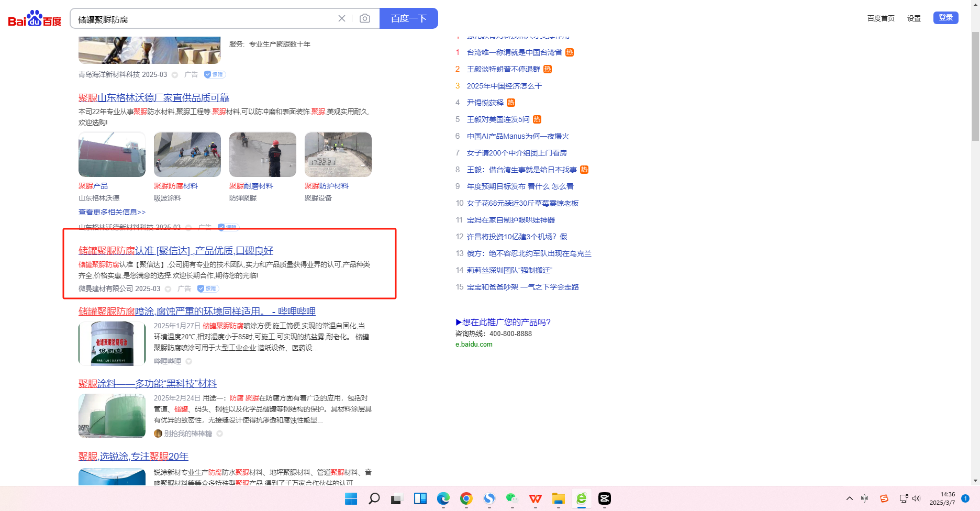Viewport: 980px width, 511px height.
Task: Click inside the search input field
Action: tap(204, 19)
